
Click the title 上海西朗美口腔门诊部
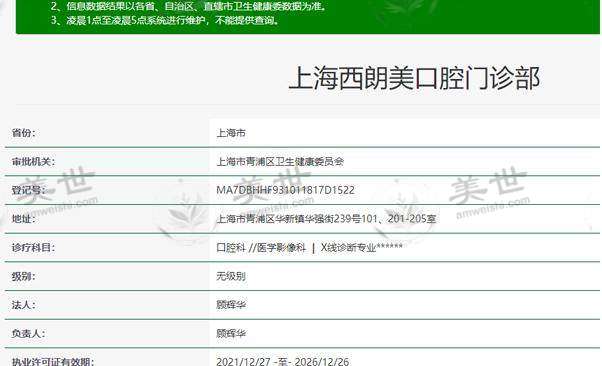tap(414, 78)
